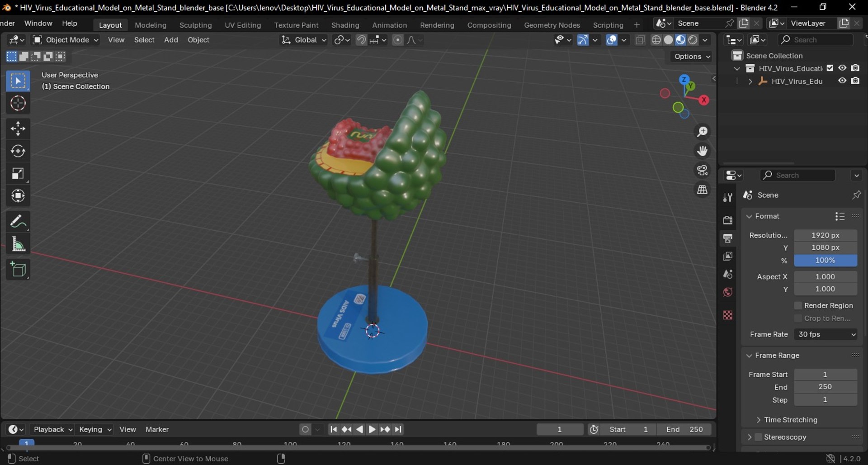Screen dimensions: 868x465
Task: Switch perspective/orthographic grid icon
Action: 702,190
